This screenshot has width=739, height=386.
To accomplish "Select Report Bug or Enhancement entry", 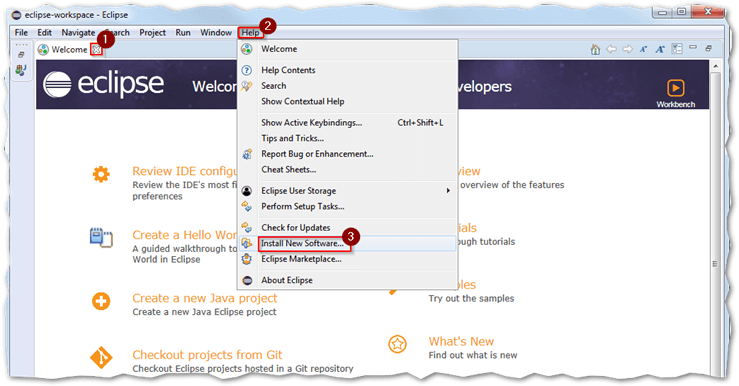I will 317,154.
